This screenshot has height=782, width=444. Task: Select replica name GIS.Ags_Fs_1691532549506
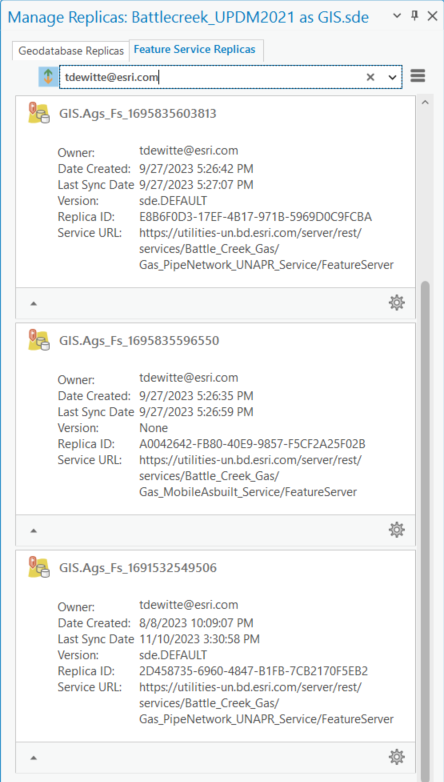(x=138, y=568)
